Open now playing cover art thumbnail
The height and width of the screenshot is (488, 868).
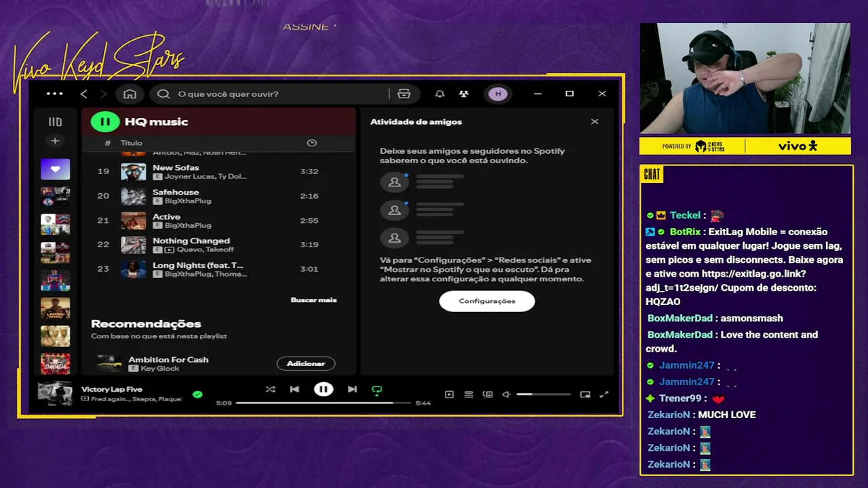click(55, 393)
